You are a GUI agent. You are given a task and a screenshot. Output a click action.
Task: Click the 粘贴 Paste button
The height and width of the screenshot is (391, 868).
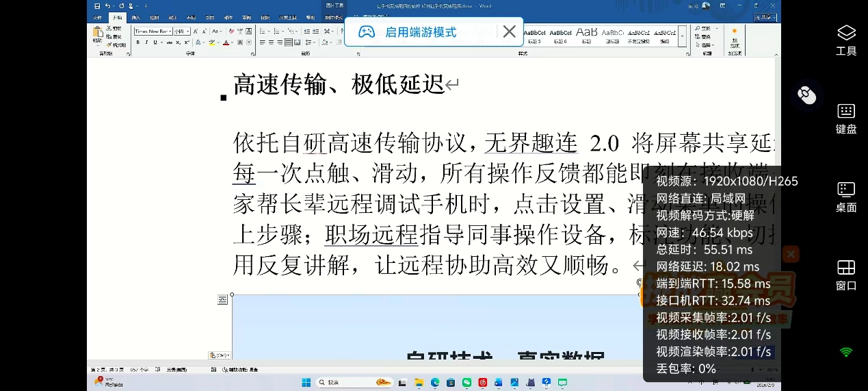point(98,35)
